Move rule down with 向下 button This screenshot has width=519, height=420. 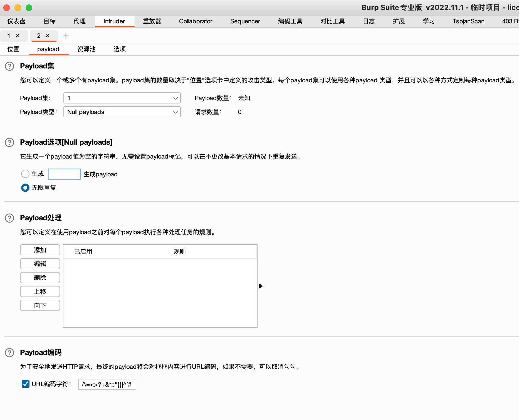pos(40,305)
